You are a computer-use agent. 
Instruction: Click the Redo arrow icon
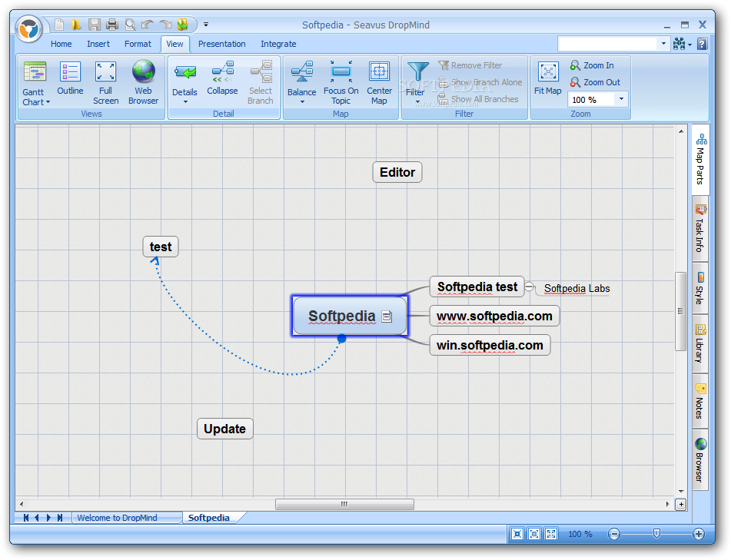coord(165,25)
